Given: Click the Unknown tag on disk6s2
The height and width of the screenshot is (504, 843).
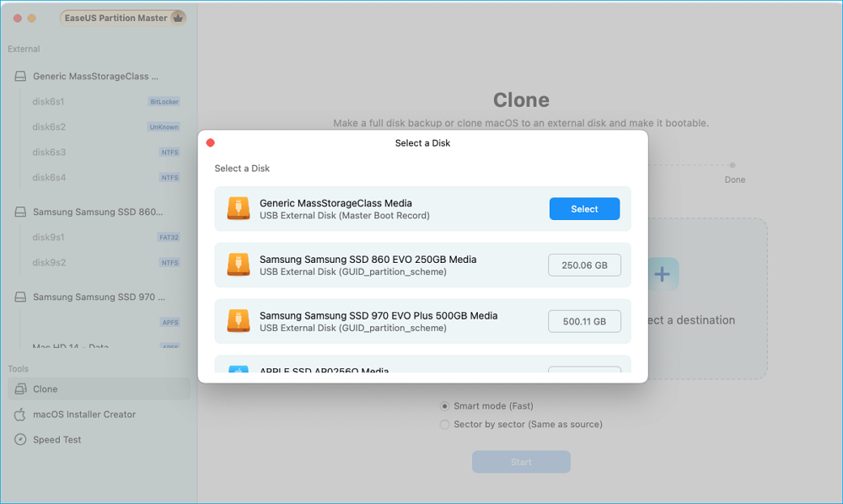Looking at the screenshot, I should pos(164,126).
